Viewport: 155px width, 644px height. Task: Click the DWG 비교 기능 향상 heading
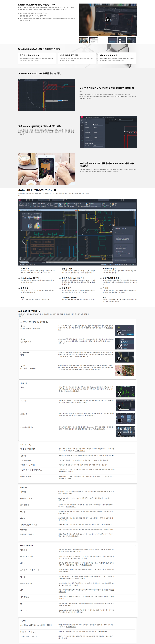(x=70, y=297)
